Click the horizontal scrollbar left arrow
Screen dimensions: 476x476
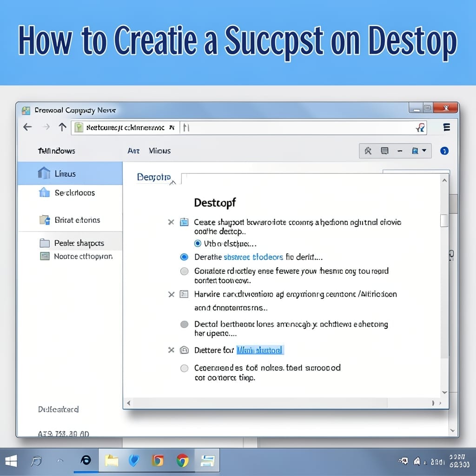click(x=128, y=403)
